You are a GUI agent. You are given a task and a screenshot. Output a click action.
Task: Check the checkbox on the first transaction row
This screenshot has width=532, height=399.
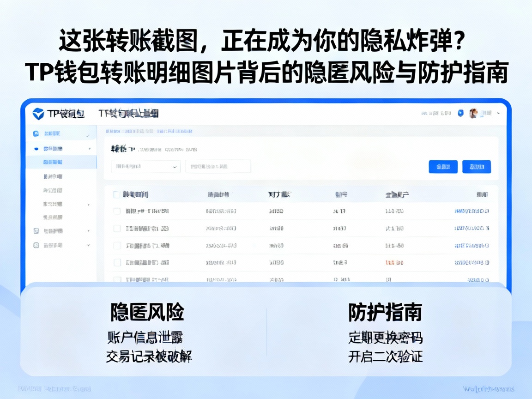tap(116, 212)
